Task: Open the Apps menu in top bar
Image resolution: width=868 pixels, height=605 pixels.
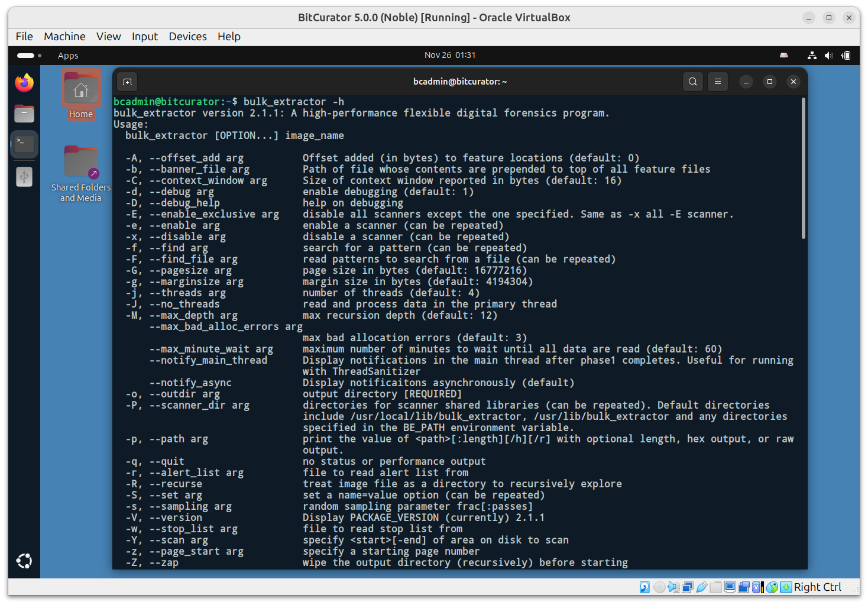Action: pyautogui.click(x=68, y=56)
